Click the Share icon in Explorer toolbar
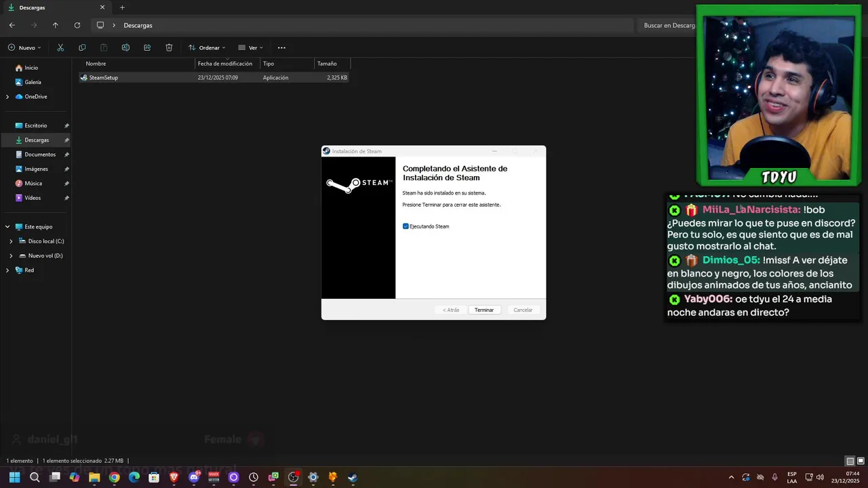 [147, 47]
